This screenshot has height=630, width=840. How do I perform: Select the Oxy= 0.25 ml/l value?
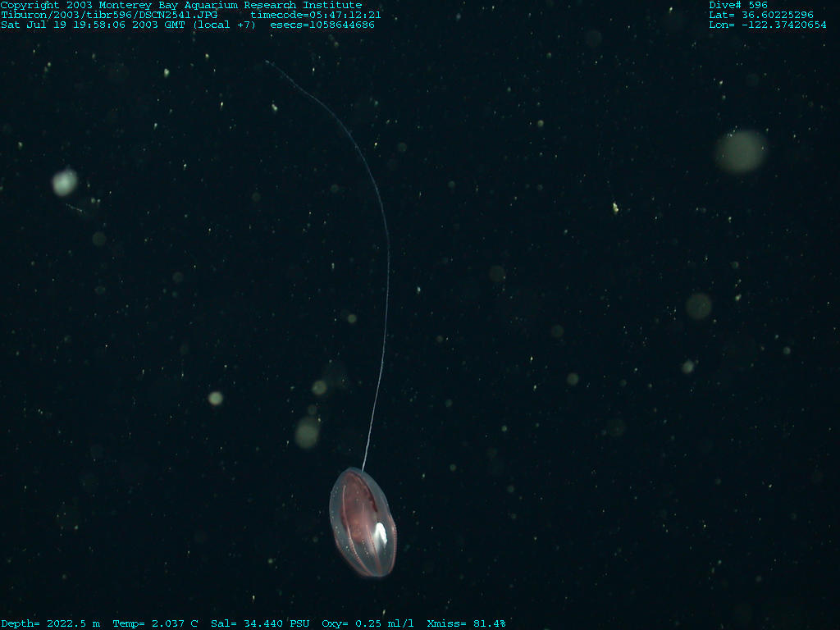367,624
